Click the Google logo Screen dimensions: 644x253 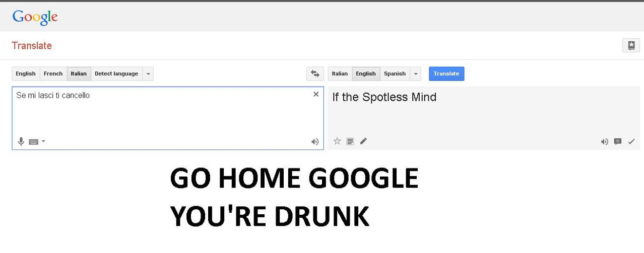pos(35,17)
